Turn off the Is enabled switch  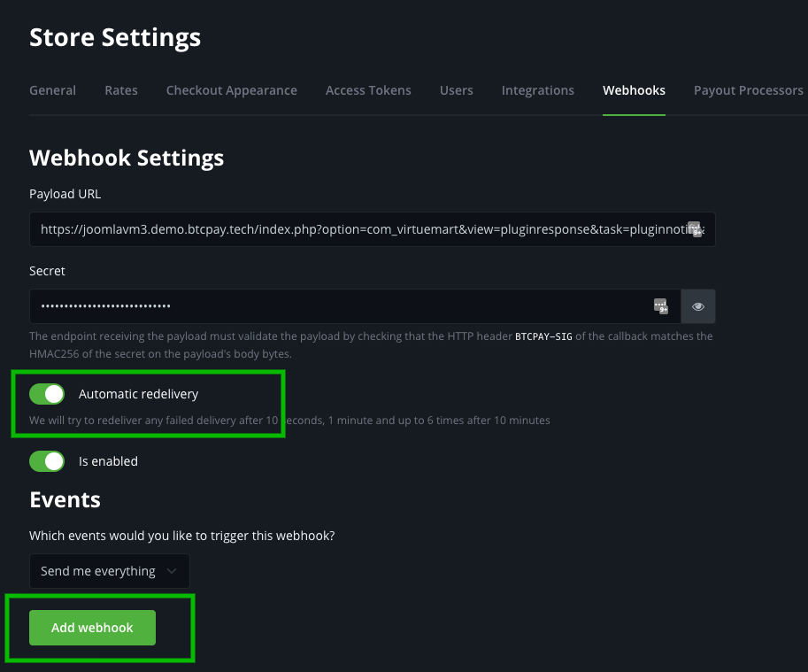[x=47, y=460]
